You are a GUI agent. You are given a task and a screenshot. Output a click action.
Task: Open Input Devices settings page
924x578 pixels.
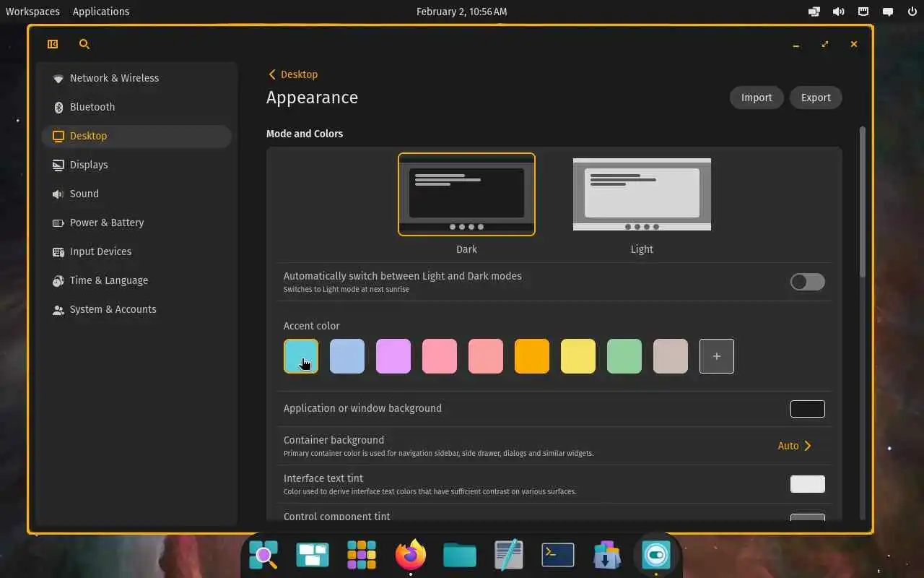click(136, 251)
